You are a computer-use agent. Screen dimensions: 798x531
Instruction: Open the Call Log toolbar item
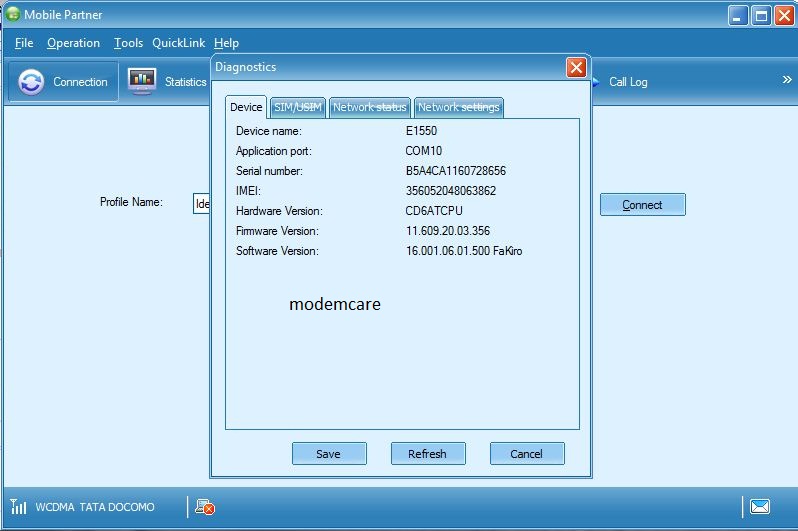(627, 82)
